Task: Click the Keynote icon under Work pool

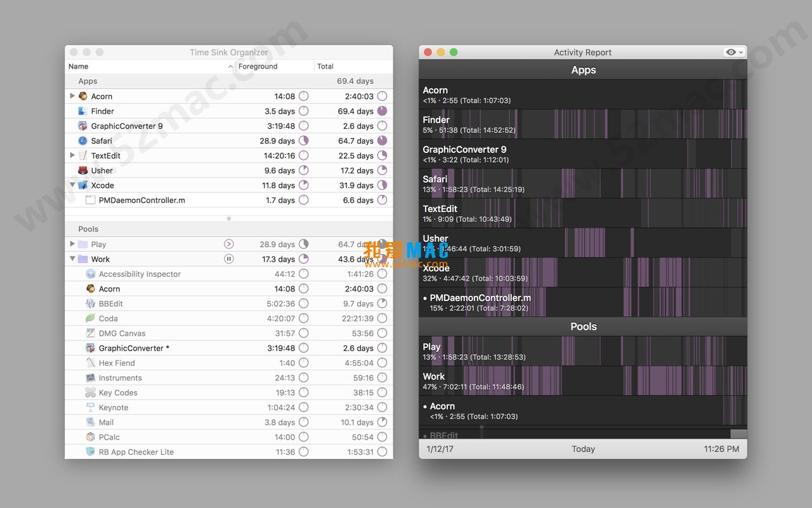Action: (x=89, y=407)
